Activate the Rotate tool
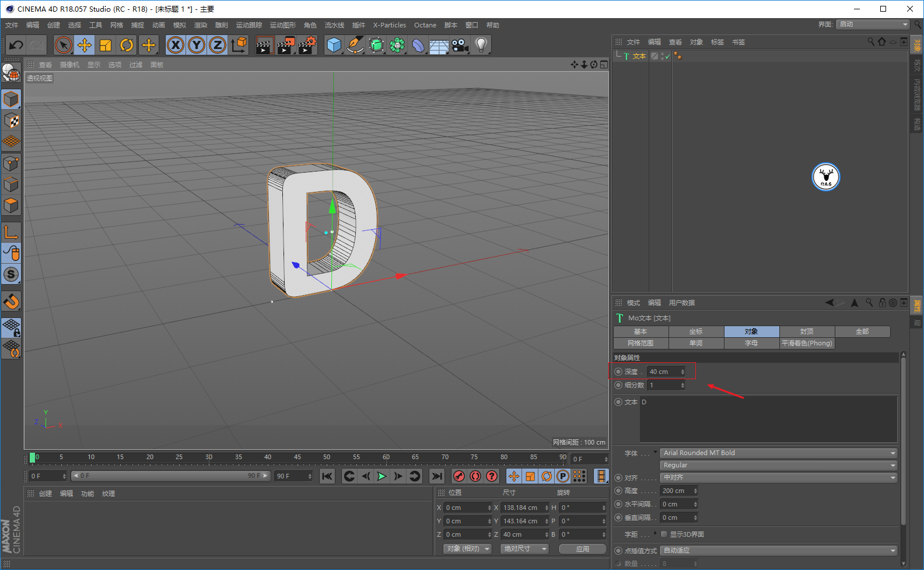 [x=127, y=45]
